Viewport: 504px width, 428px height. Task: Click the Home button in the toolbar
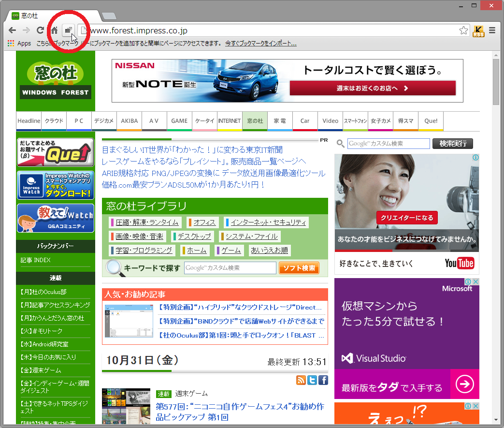(x=54, y=30)
